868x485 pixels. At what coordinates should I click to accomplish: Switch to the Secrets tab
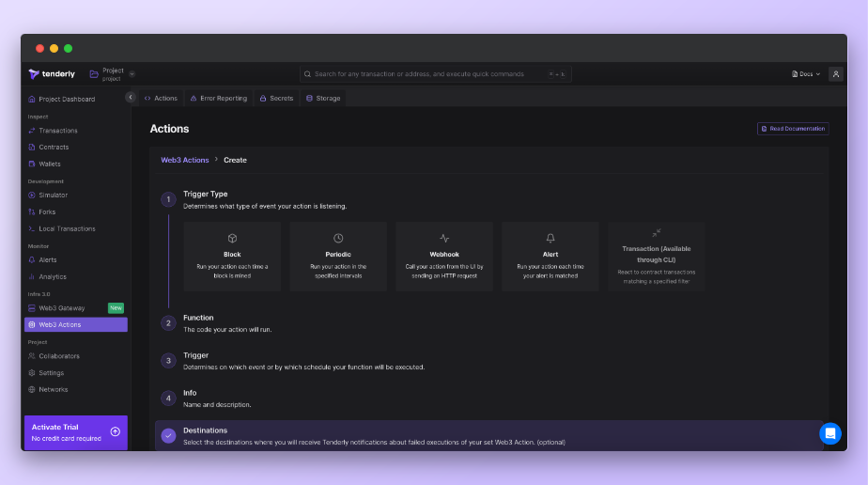pyautogui.click(x=277, y=98)
